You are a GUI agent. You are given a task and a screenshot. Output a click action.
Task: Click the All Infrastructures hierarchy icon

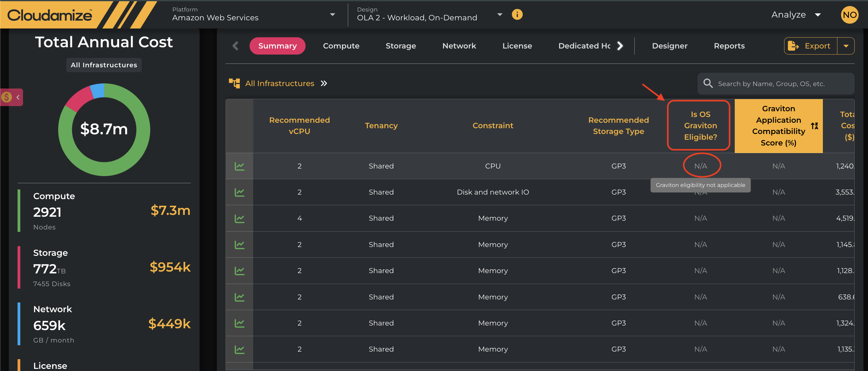click(234, 83)
